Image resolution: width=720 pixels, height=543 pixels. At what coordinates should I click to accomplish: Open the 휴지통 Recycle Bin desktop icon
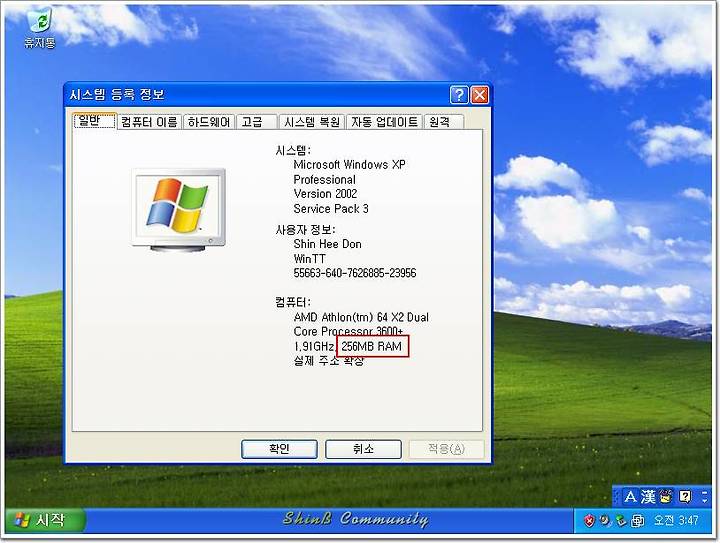pos(40,28)
